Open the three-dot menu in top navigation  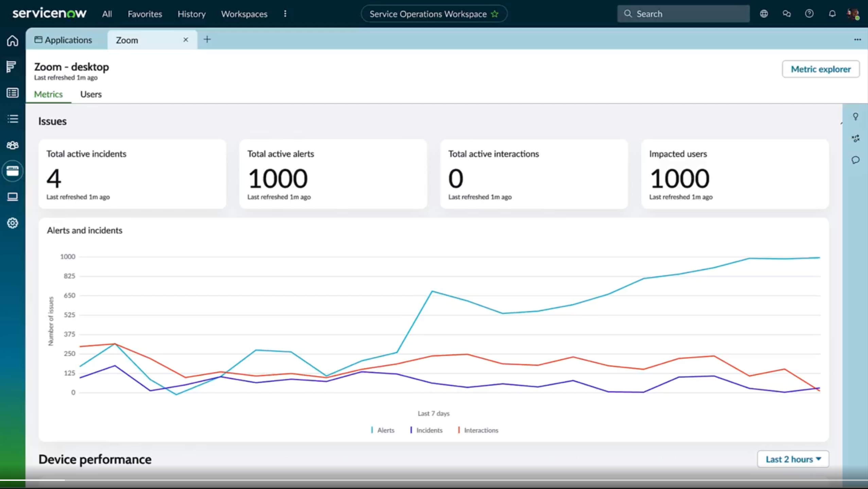[285, 14]
